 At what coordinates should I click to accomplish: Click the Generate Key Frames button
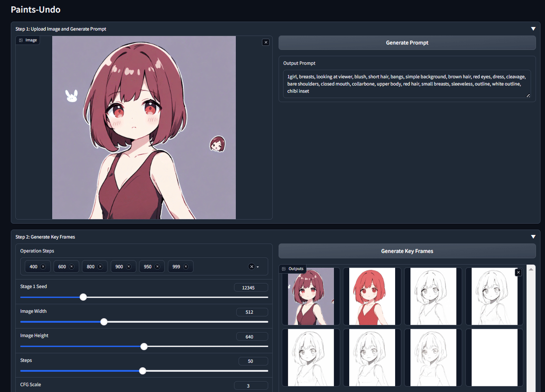tap(407, 251)
